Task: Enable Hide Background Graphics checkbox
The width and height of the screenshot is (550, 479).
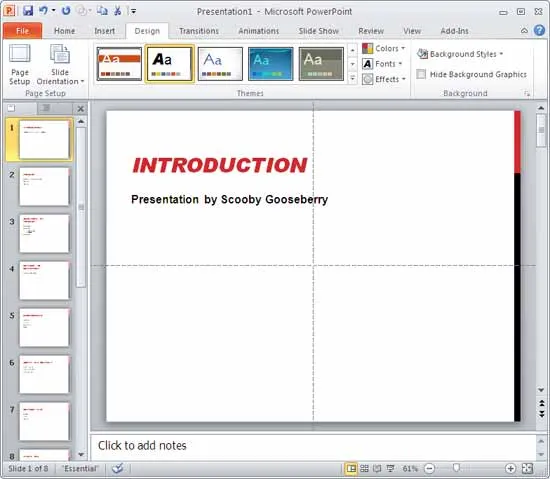Action: click(x=421, y=74)
